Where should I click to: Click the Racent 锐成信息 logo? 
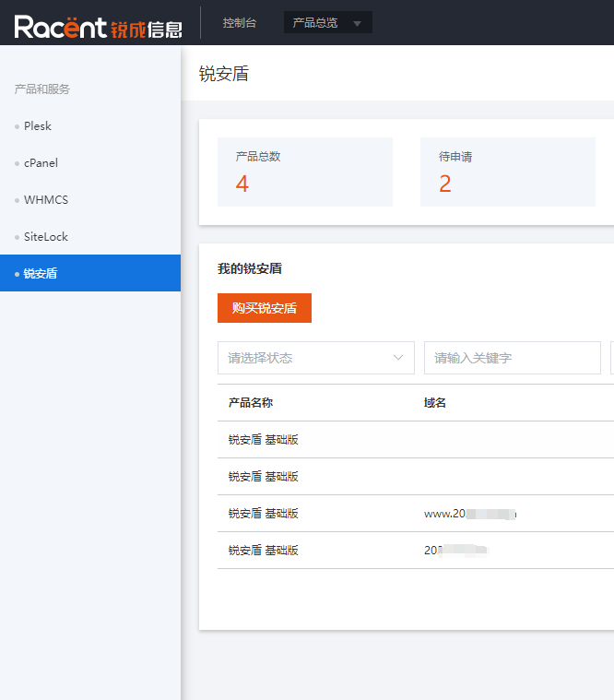(98, 27)
